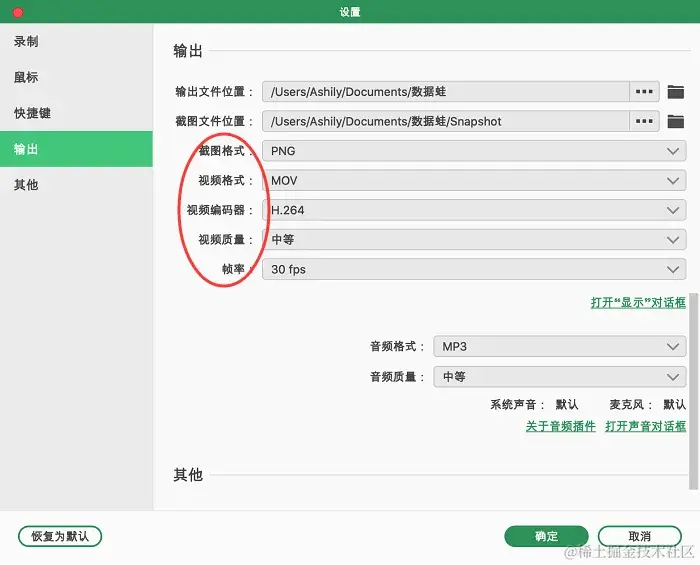Click the vertical scrollbar of settings pane

coord(693,391)
